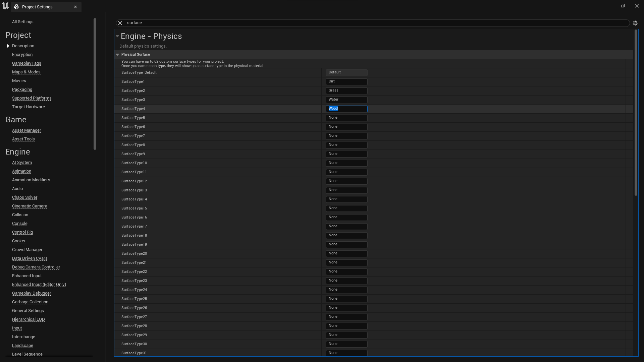Open search options via the gear icon
This screenshot has width=644, height=362.
[x=636, y=23]
